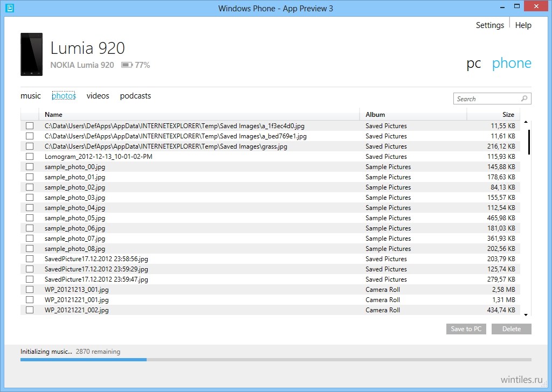The image size is (552, 392).
Task: Focus the Search input field
Action: coord(492,99)
